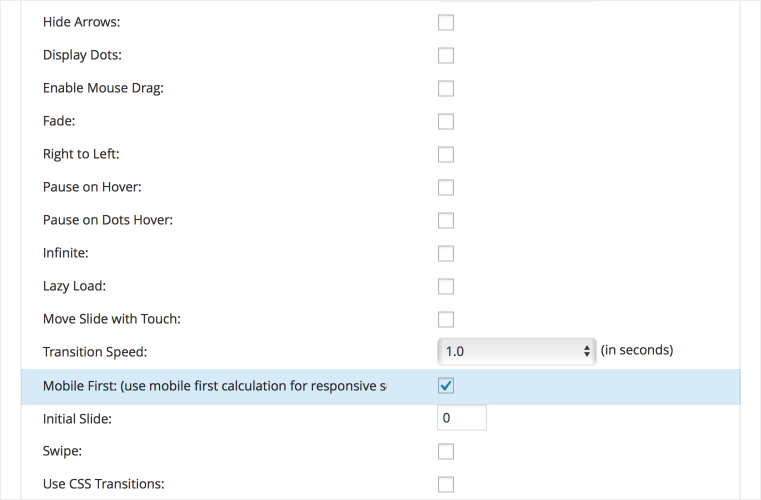Enable the Swipe checkbox
761x500 pixels.
point(446,451)
